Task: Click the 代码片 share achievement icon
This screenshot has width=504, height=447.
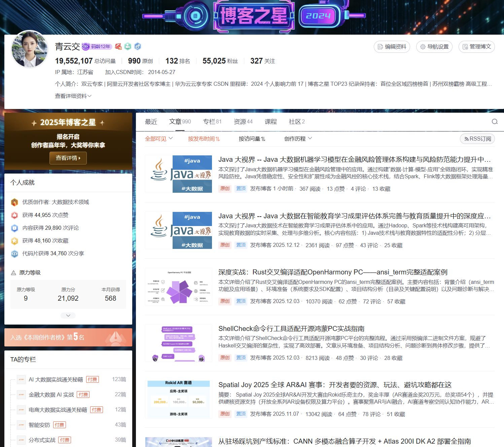Action: click(x=14, y=254)
